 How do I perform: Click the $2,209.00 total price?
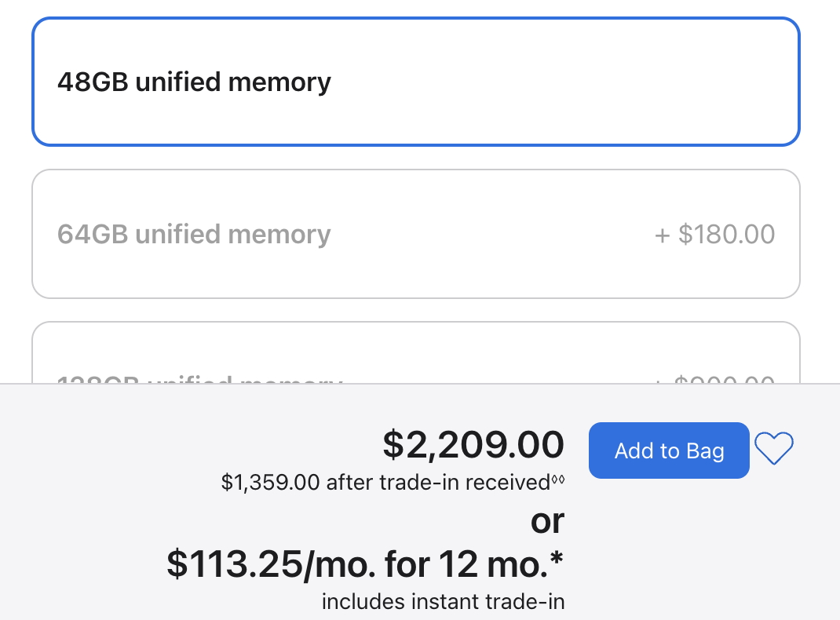click(x=473, y=444)
